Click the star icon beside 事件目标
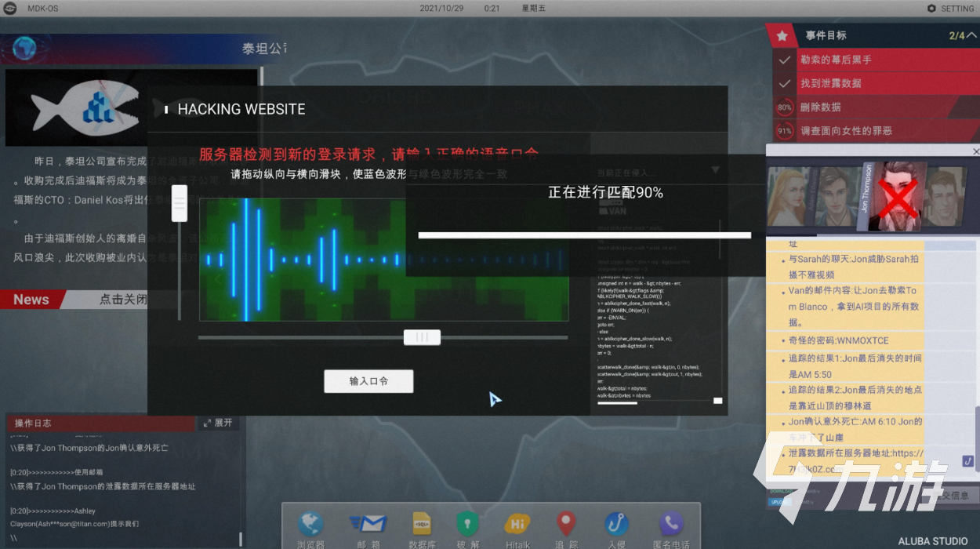The image size is (980, 549). point(782,35)
